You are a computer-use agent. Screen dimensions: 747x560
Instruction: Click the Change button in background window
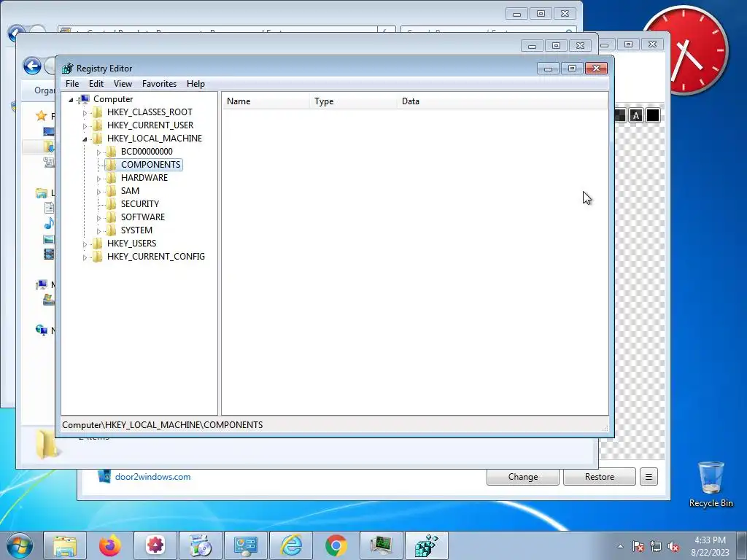point(522,477)
